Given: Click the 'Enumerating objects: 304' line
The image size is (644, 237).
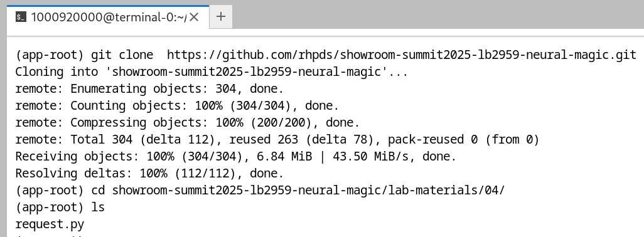Looking at the screenshot, I should coord(149,88).
